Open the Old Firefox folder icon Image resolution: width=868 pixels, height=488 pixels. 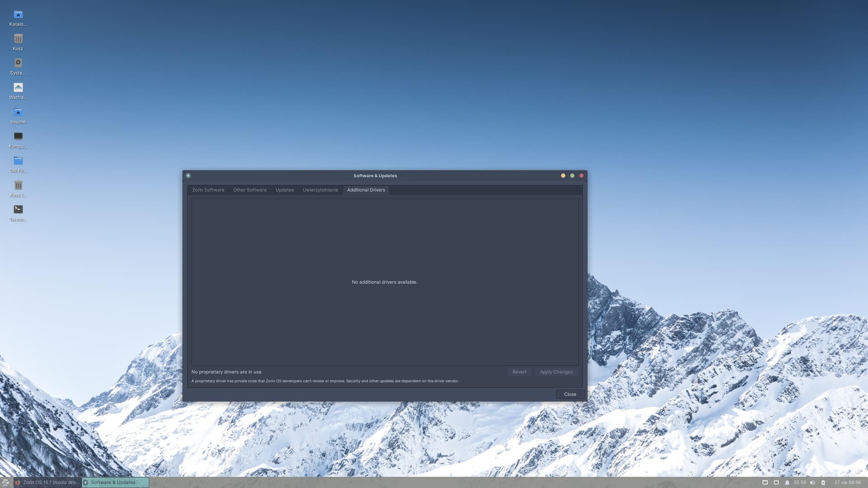(18, 161)
